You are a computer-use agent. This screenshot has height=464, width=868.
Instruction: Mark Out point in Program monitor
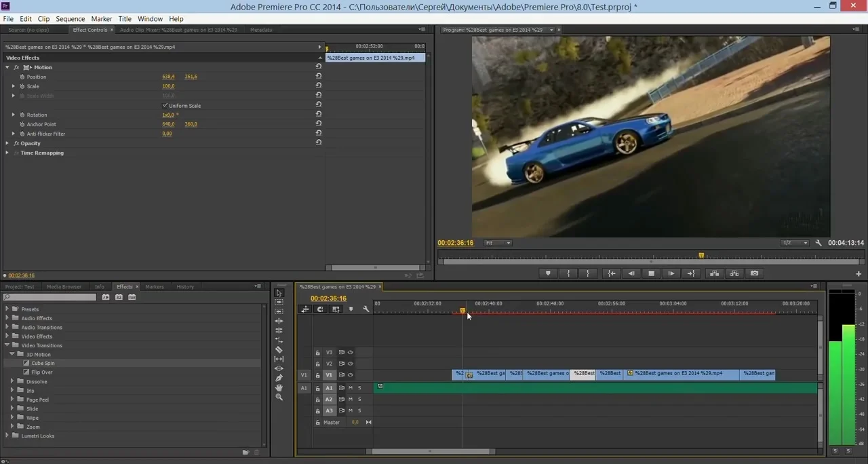point(587,273)
